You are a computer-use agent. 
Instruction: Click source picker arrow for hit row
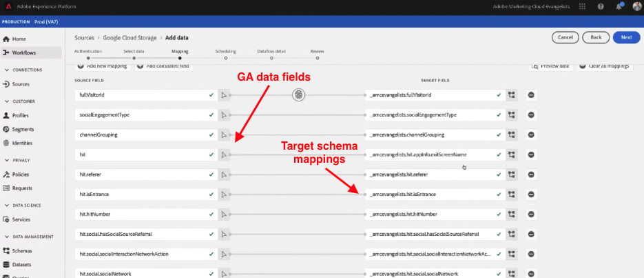[x=224, y=155]
